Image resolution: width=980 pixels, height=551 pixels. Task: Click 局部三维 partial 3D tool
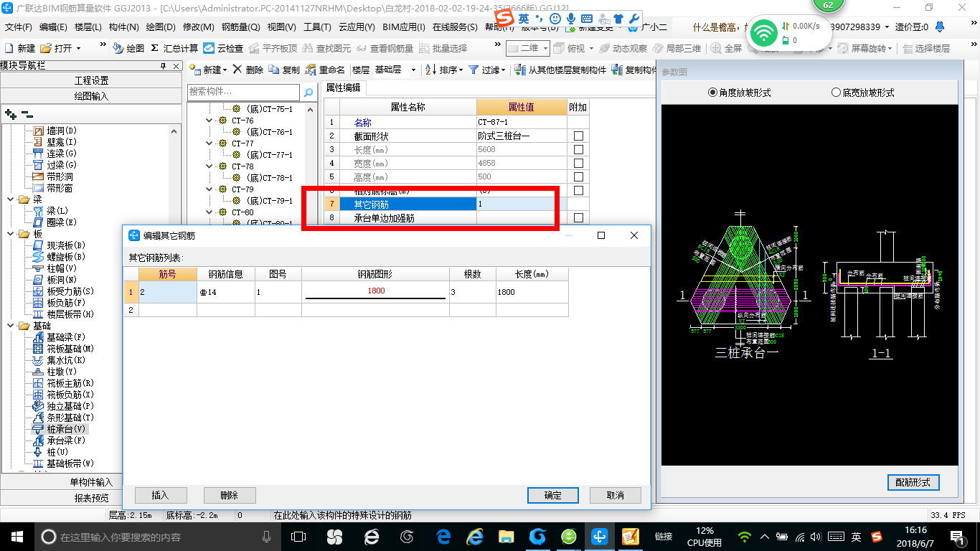point(677,48)
